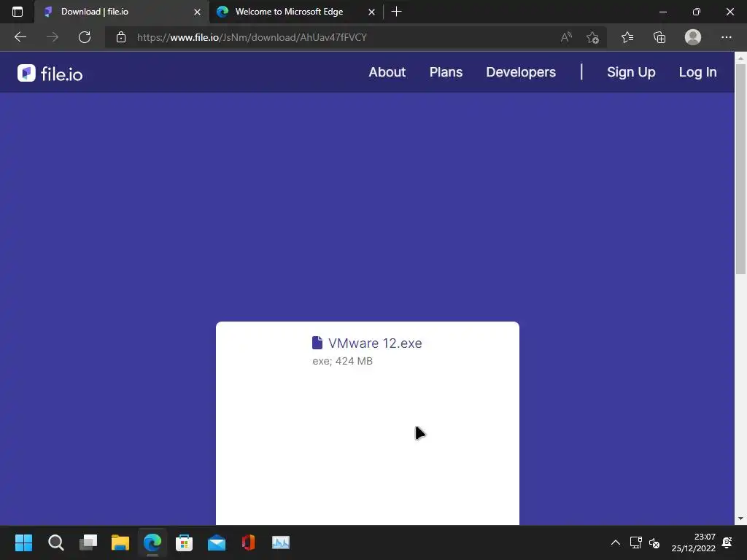This screenshot has height=560, width=747.
Task: Open File Explorer from taskbar
Action: click(x=120, y=542)
